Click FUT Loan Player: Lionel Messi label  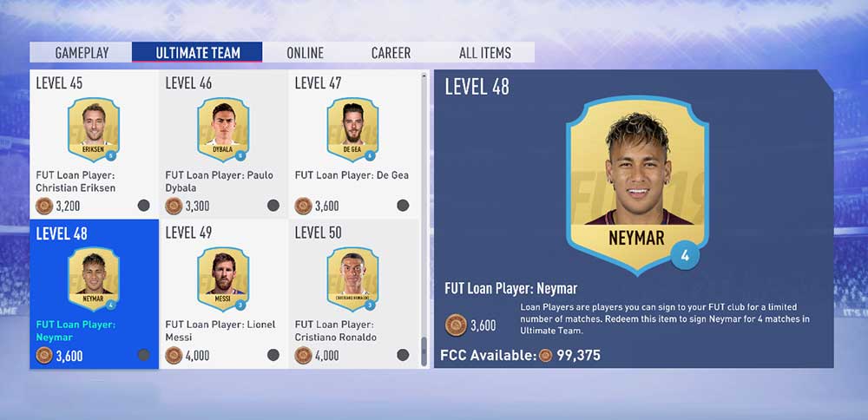220,331
